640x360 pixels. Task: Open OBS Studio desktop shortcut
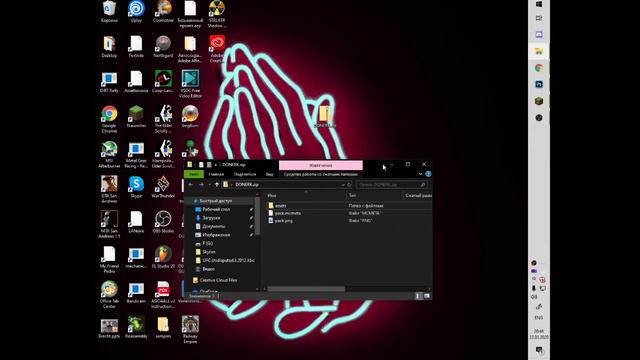pos(163,222)
